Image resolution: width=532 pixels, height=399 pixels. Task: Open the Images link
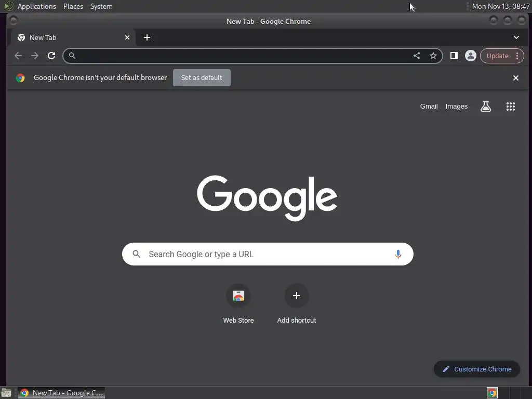[456, 107]
